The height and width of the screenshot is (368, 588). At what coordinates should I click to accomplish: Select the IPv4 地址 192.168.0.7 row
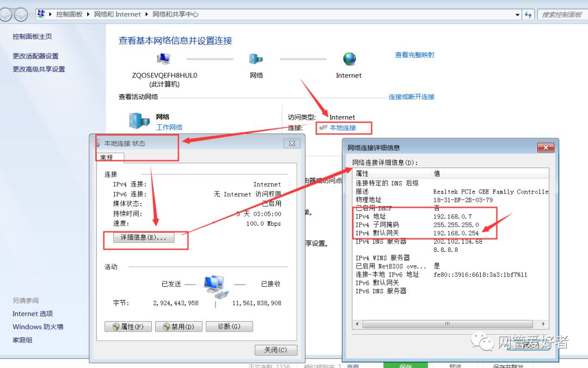point(450,216)
